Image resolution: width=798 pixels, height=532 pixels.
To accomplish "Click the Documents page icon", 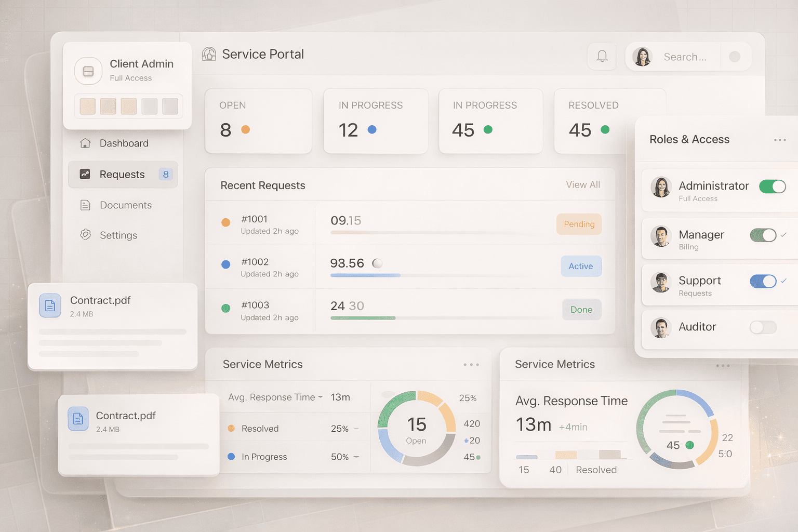I will click(x=85, y=205).
